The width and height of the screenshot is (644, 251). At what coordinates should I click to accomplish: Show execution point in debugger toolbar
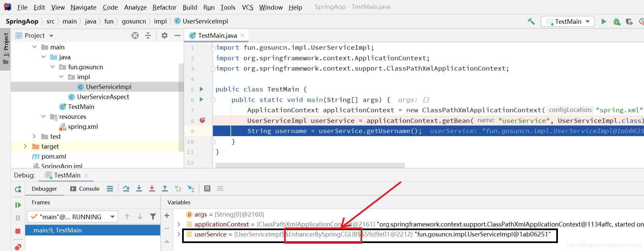(110, 188)
